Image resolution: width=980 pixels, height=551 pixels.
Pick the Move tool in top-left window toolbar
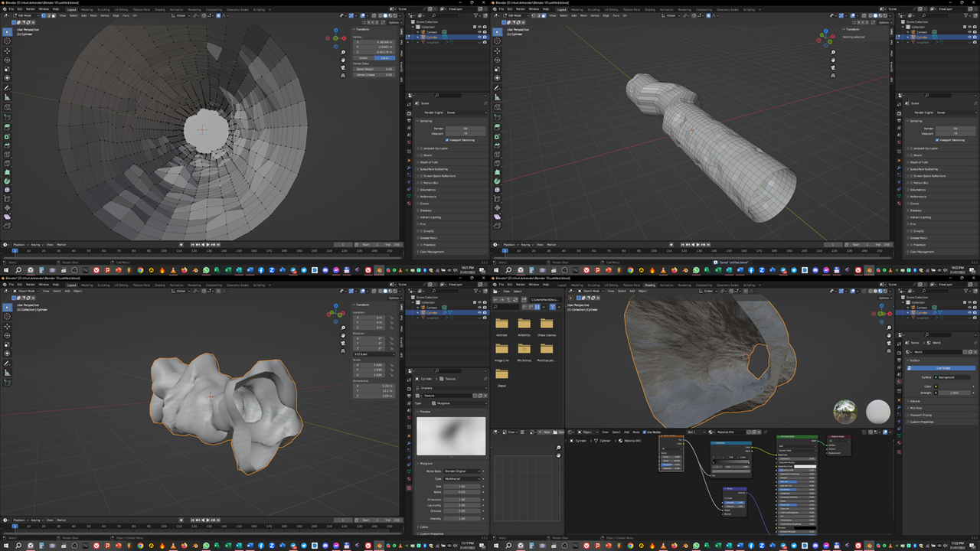point(7,51)
